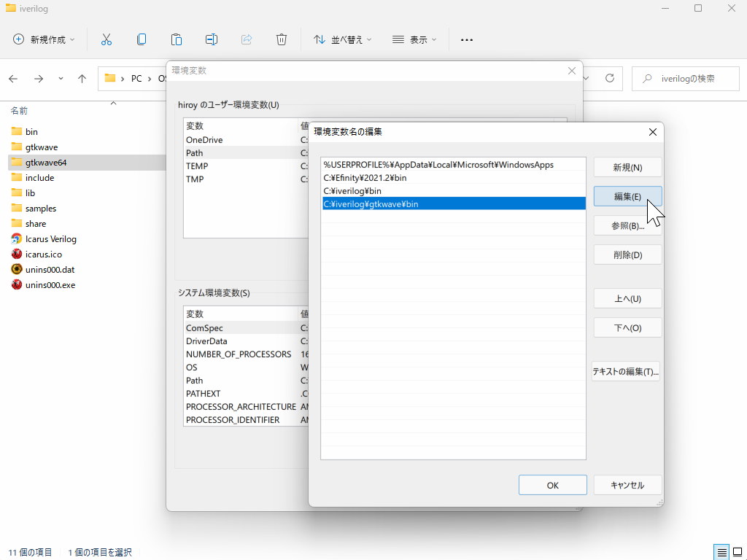747x560 pixels.
Task: Select the include folder
Action: 39,178
